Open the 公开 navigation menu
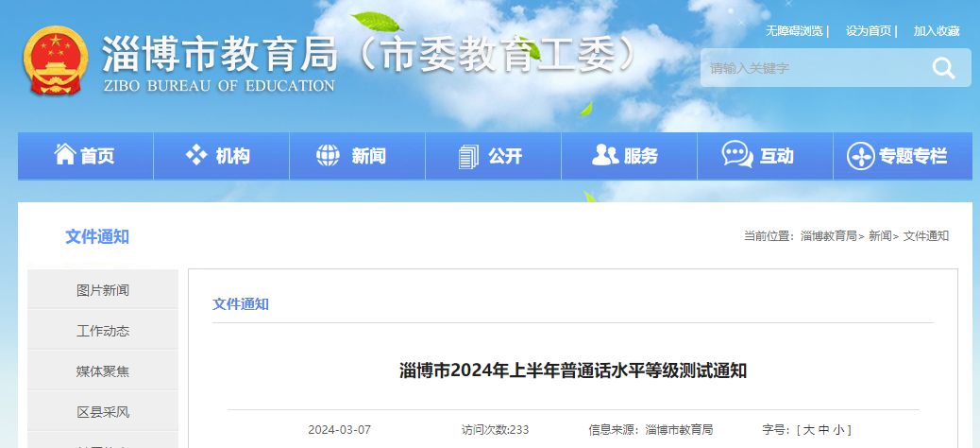The width and height of the screenshot is (980, 448). [x=493, y=156]
